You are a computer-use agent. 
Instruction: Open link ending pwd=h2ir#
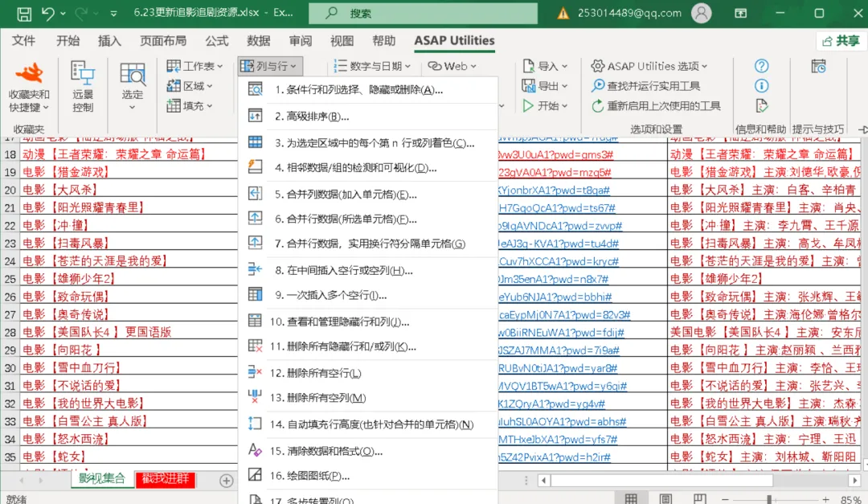tap(554, 457)
